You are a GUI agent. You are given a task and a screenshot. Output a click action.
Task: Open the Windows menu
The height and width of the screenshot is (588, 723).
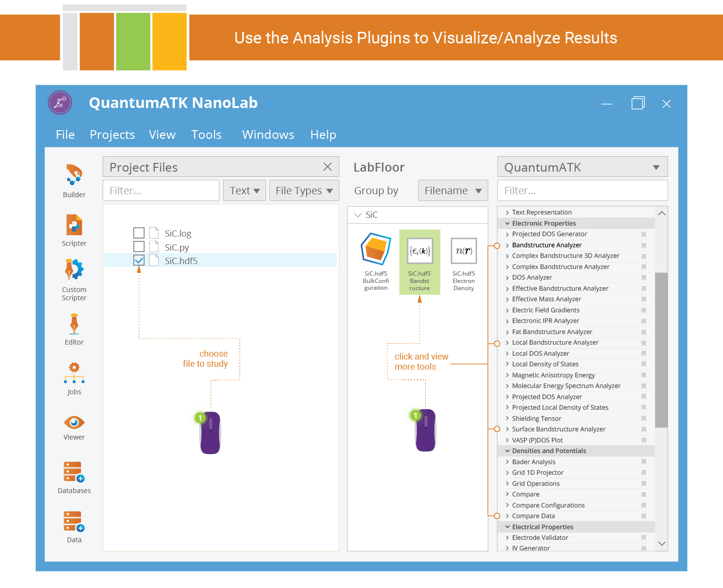[x=268, y=134]
